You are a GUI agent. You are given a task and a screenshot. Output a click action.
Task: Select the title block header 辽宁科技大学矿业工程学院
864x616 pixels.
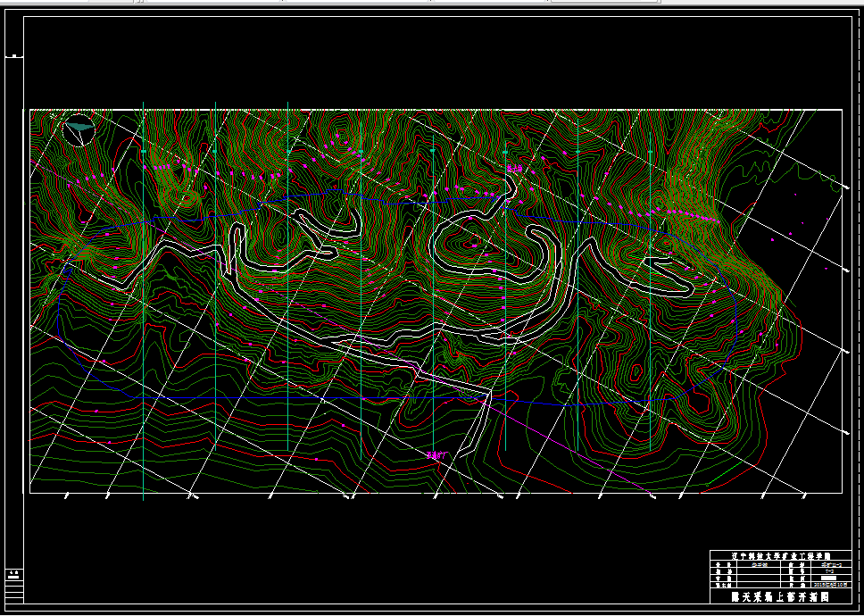pos(780,556)
